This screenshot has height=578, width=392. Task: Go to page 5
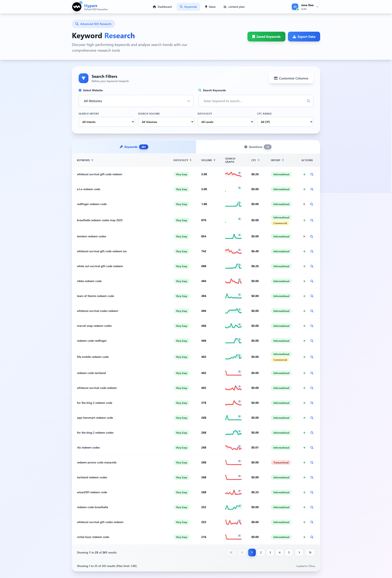pyautogui.click(x=289, y=552)
